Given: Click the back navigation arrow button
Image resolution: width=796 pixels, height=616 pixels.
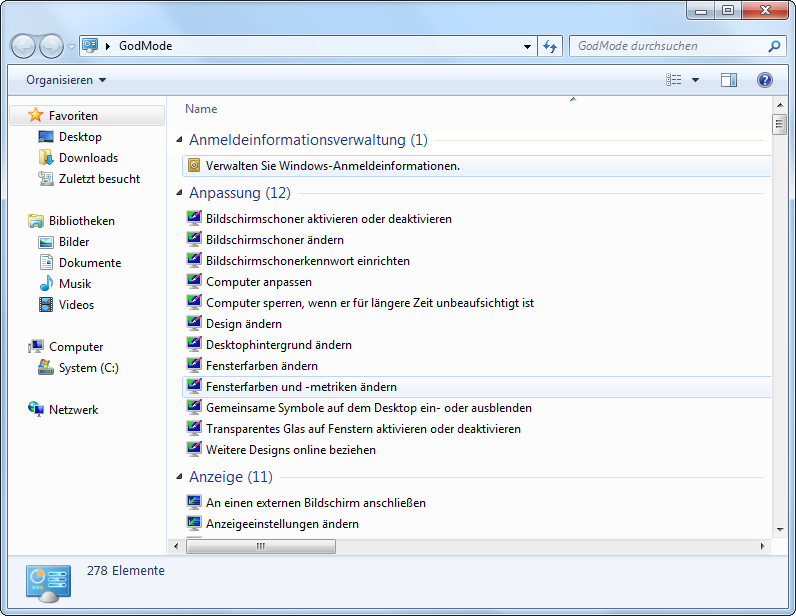Looking at the screenshot, I should [x=23, y=47].
